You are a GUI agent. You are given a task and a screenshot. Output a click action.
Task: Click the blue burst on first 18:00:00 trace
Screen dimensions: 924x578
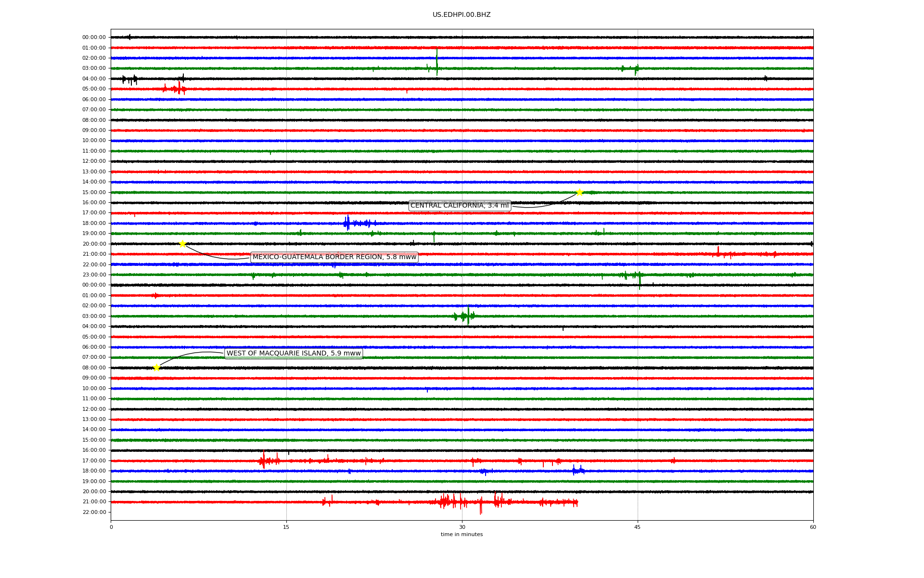coord(347,223)
